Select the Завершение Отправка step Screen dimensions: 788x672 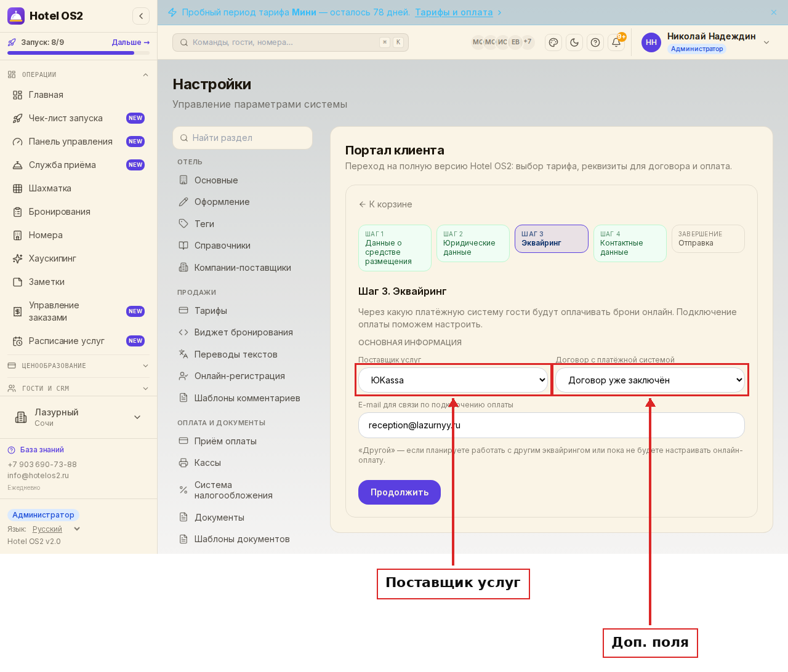pos(708,239)
